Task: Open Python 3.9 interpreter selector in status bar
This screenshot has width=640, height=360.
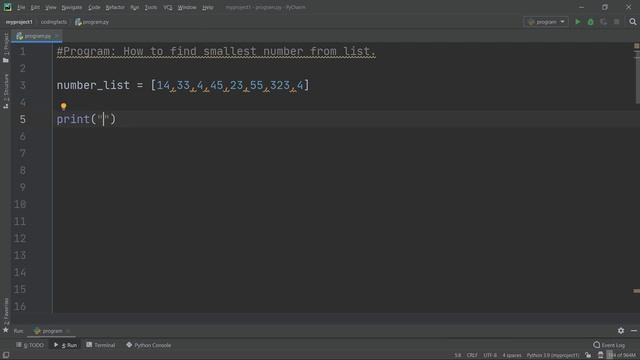Action: [553, 356]
